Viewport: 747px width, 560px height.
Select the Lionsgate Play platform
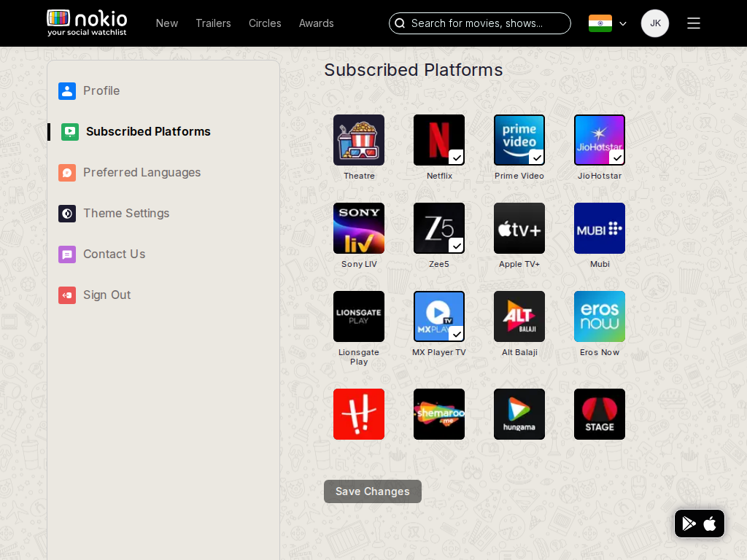point(359,316)
